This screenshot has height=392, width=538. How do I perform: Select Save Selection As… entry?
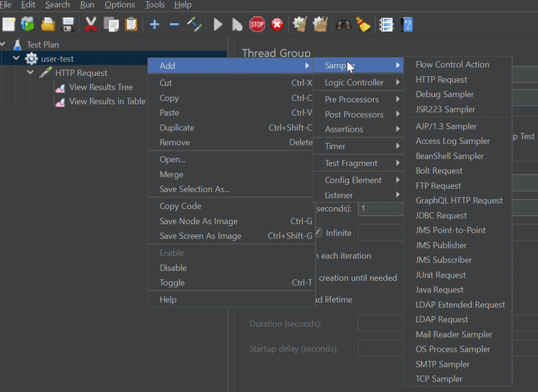pos(231,189)
